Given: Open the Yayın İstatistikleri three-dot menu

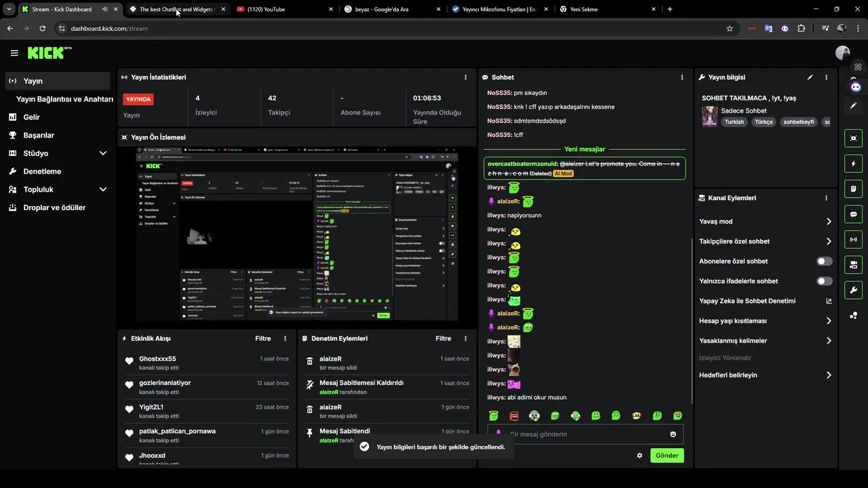Looking at the screenshot, I should click(x=465, y=77).
